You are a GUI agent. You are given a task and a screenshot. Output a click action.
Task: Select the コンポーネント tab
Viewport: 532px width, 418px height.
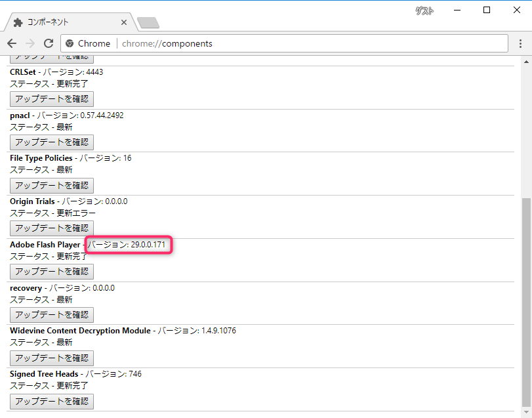click(x=66, y=22)
